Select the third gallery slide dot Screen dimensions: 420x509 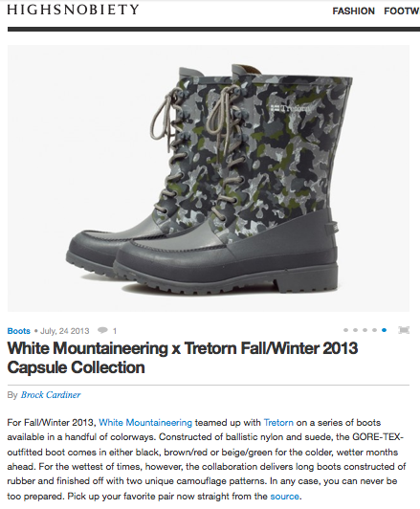pyautogui.click(x=365, y=330)
